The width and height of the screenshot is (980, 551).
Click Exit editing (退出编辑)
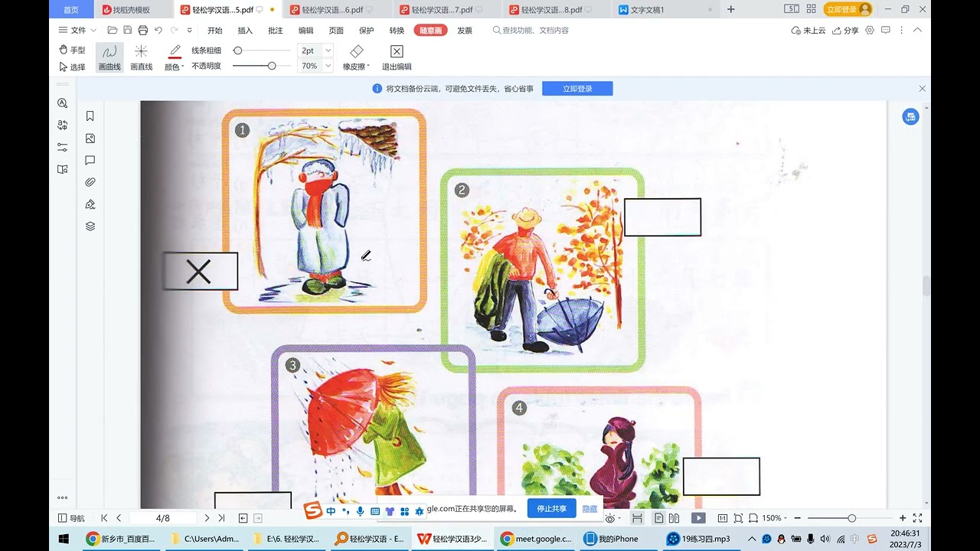tap(397, 57)
